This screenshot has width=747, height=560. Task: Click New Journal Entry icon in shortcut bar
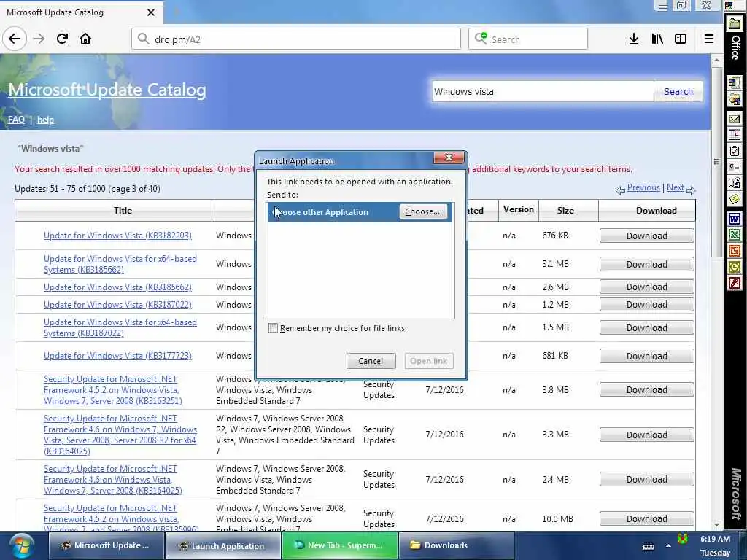point(735,183)
